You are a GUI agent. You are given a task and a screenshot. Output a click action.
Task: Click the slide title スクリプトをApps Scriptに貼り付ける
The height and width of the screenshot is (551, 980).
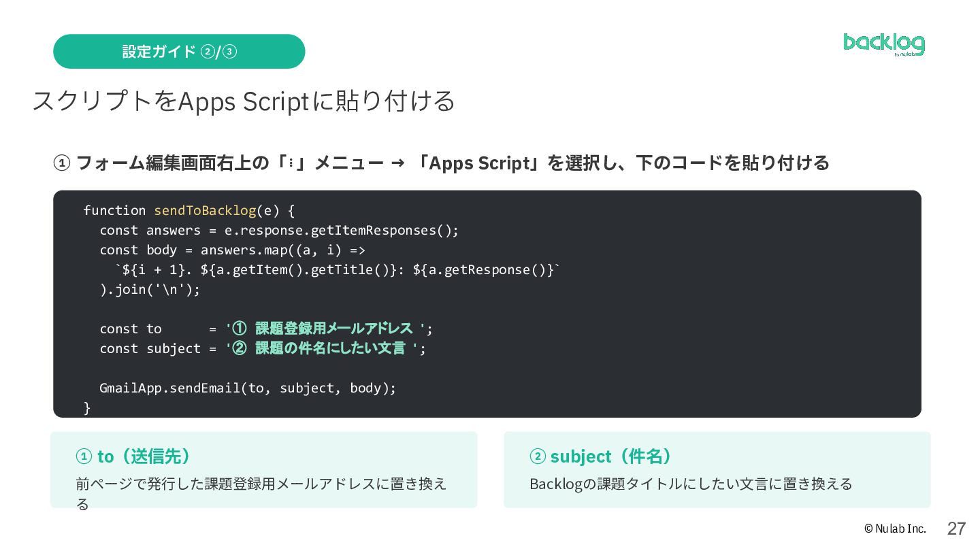244,101
